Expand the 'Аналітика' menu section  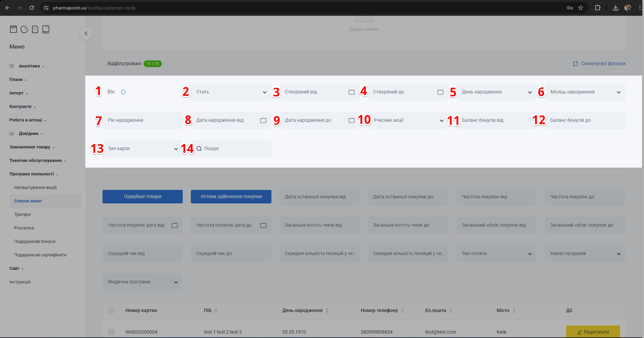[x=29, y=66]
